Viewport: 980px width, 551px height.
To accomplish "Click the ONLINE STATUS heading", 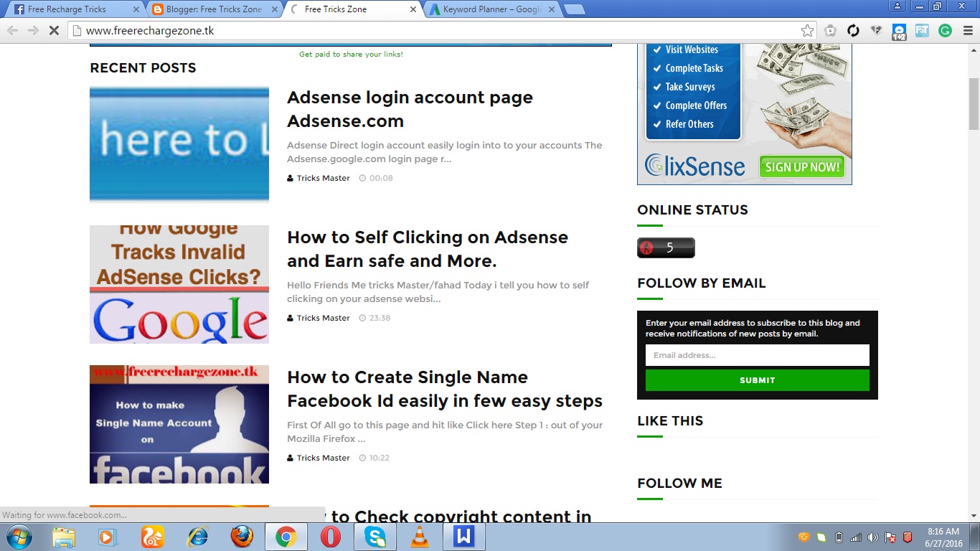I will pos(692,210).
